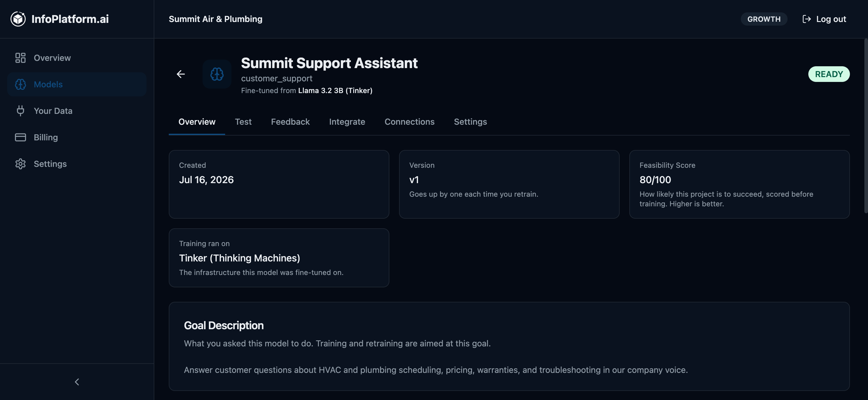This screenshot has height=400, width=868.
Task: Click the Feasibility Score 80/100 value
Action: coord(656,180)
